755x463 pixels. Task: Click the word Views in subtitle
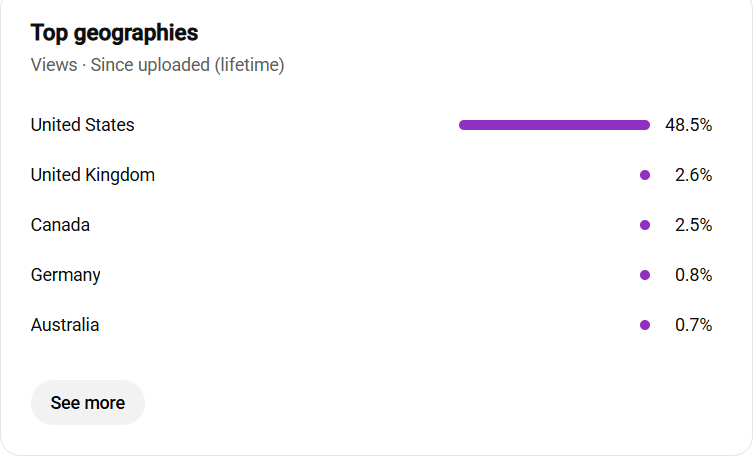[54, 65]
